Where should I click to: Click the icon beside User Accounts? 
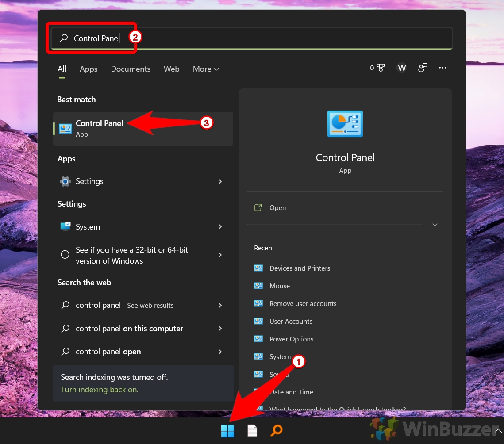(x=258, y=321)
